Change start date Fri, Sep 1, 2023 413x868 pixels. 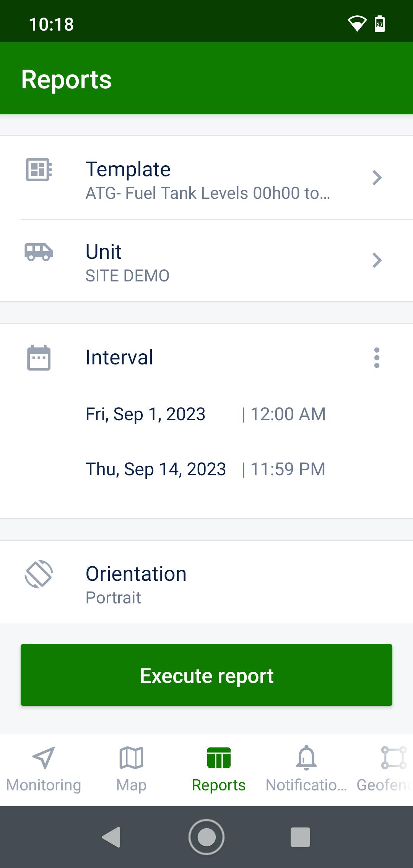pyautogui.click(x=145, y=414)
